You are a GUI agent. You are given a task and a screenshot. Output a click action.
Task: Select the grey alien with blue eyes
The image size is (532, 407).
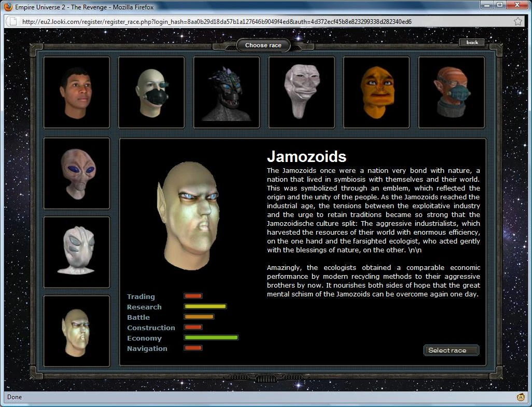77,173
